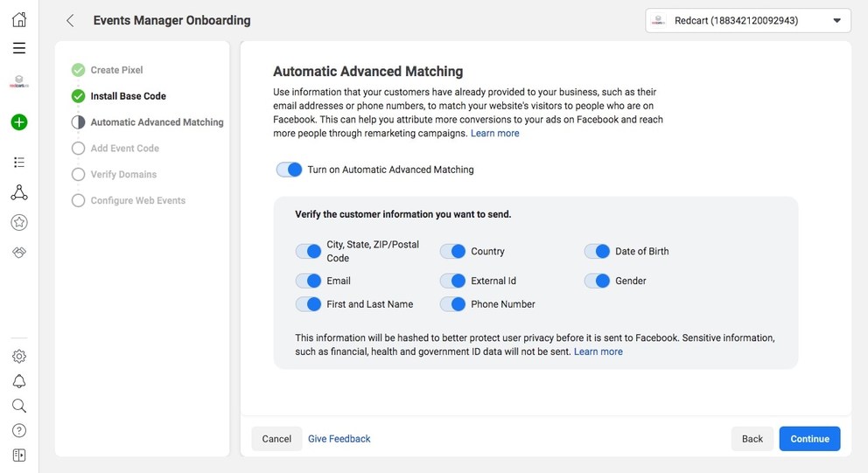The height and width of the screenshot is (473, 868).
Task: Open the hamburger menu icon
Action: [19, 48]
